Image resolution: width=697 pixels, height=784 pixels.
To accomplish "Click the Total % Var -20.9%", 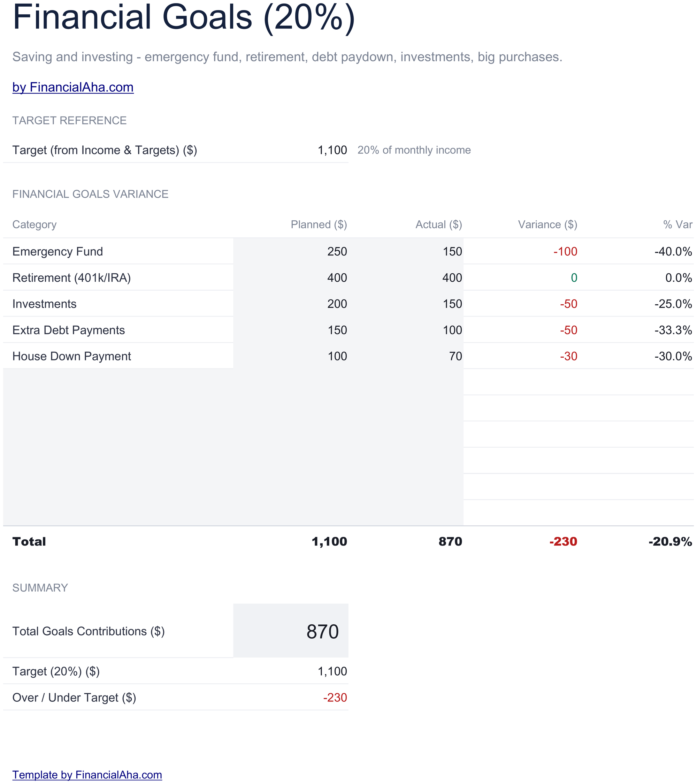I will tap(671, 542).
